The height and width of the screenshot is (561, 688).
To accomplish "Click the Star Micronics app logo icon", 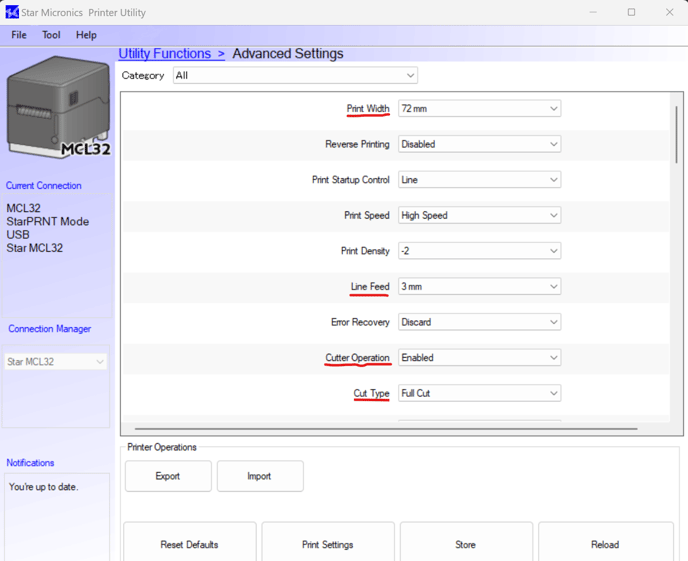I will click(11, 12).
